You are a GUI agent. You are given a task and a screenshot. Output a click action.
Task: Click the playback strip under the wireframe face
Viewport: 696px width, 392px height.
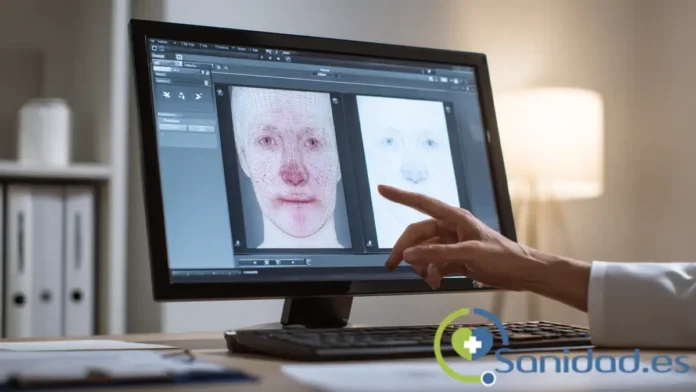coord(272,262)
